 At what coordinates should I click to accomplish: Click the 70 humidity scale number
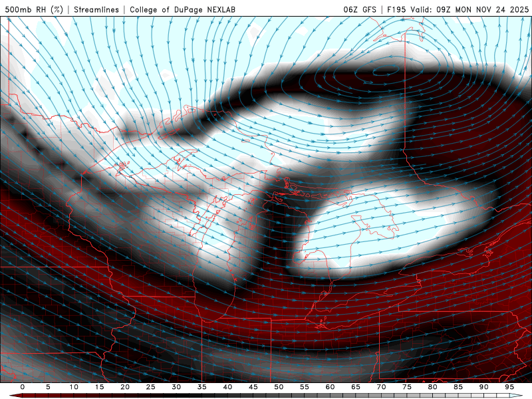[381, 387]
